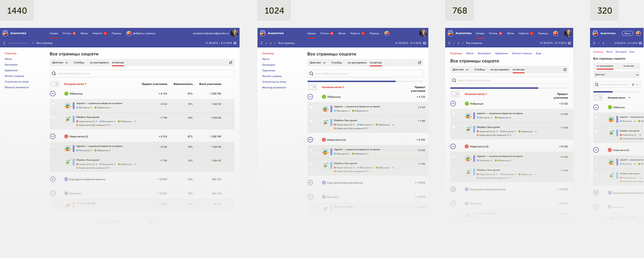Collapse the 'Новая метка (3)' group in the 1440 layout
Screen dimensions: 644x258
(53, 136)
